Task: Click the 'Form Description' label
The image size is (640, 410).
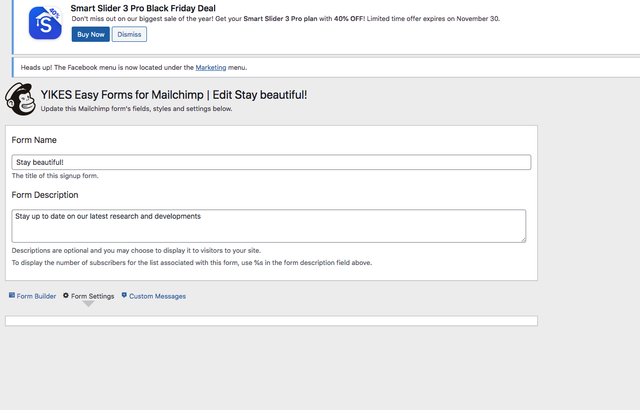Action: (x=45, y=195)
